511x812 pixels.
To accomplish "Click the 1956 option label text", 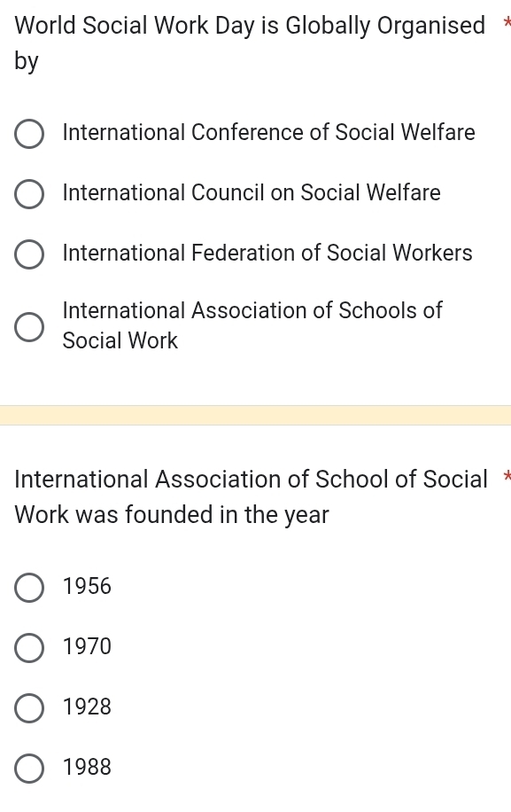I will (x=87, y=587).
